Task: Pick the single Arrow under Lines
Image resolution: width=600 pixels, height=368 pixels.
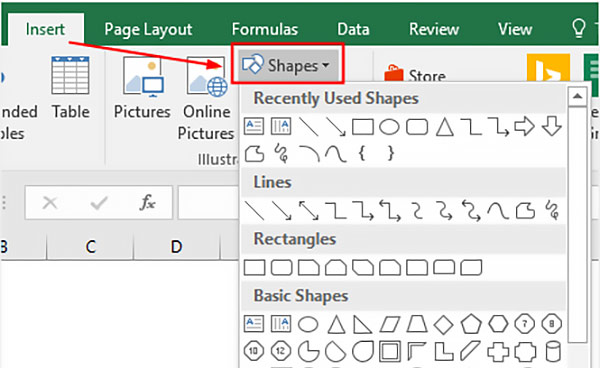Action: (281, 211)
